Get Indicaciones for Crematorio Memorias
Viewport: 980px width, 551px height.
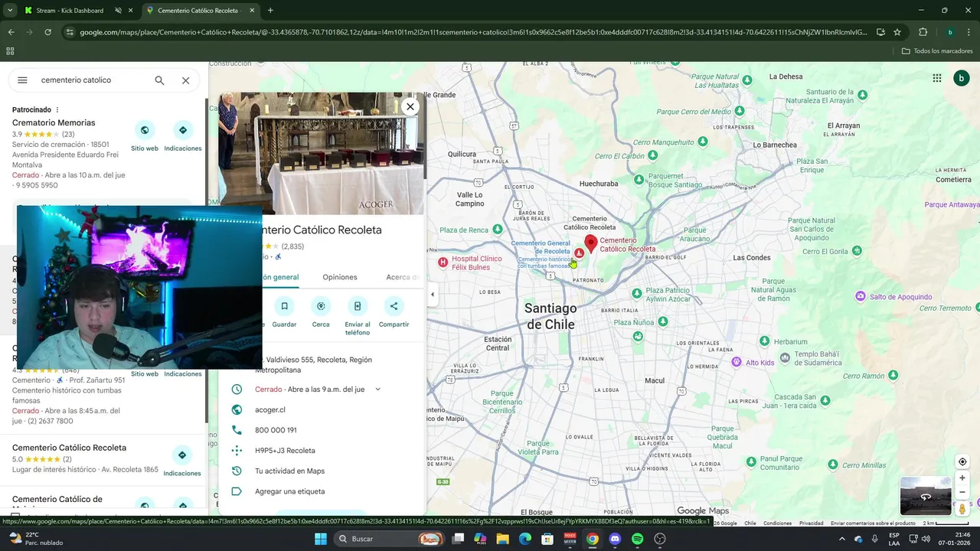point(182,130)
